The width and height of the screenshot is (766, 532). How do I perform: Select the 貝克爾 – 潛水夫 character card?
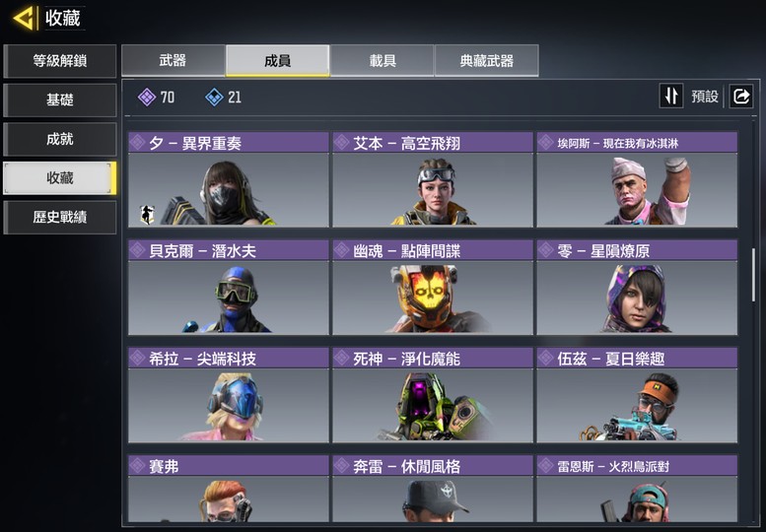pos(229,288)
